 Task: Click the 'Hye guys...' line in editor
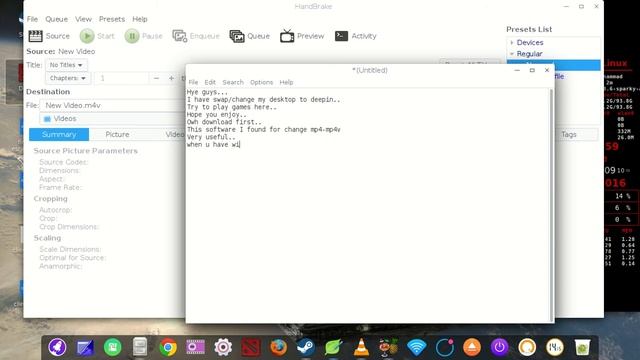[x=207, y=92]
